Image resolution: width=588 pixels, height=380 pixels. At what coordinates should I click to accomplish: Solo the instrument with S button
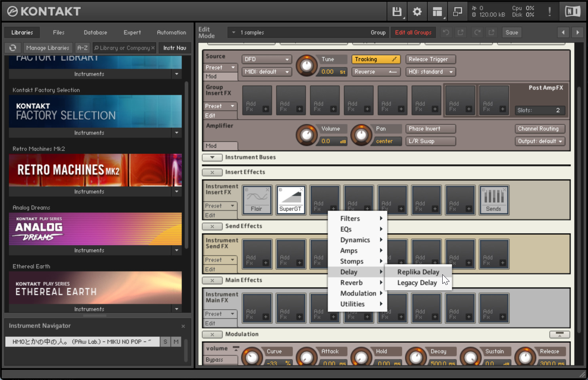tap(165, 342)
